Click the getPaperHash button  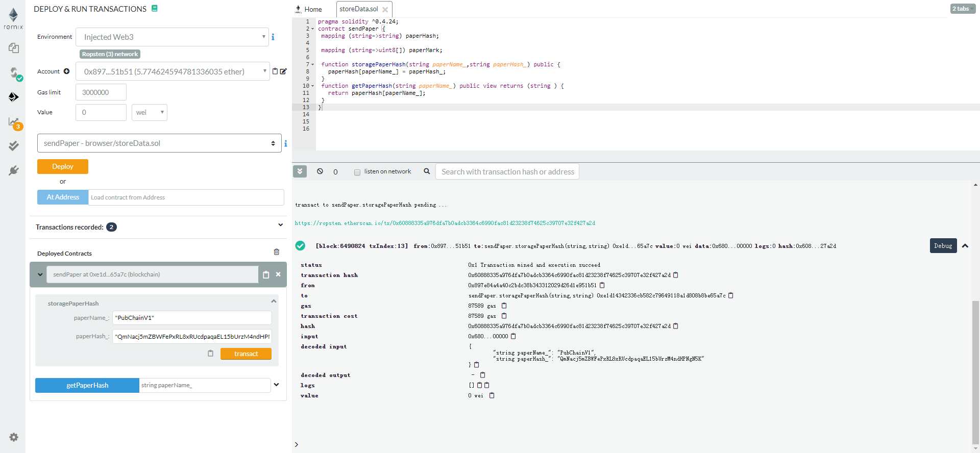pyautogui.click(x=87, y=385)
